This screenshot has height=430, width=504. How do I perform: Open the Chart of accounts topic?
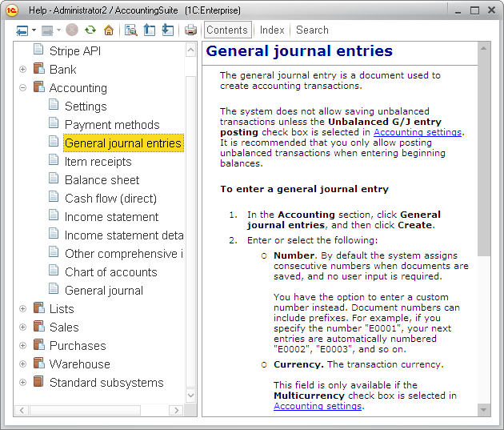tap(111, 272)
